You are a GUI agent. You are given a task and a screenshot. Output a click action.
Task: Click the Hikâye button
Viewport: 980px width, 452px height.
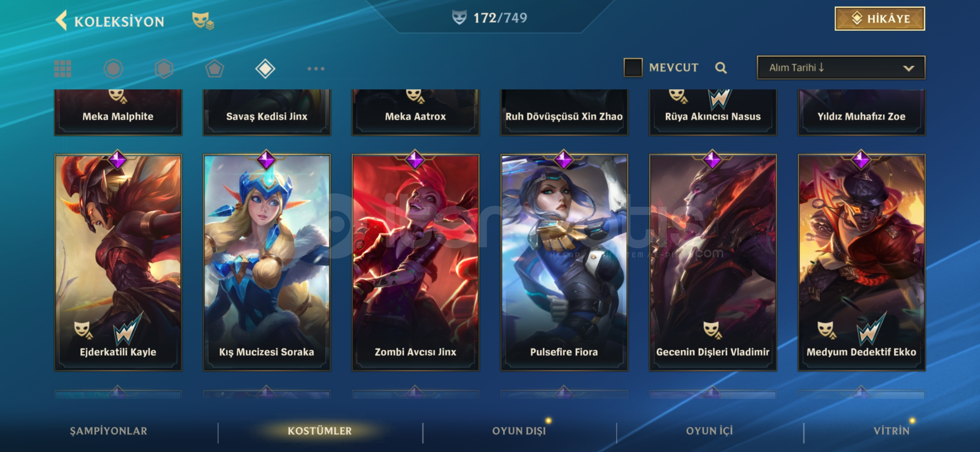pyautogui.click(x=880, y=19)
